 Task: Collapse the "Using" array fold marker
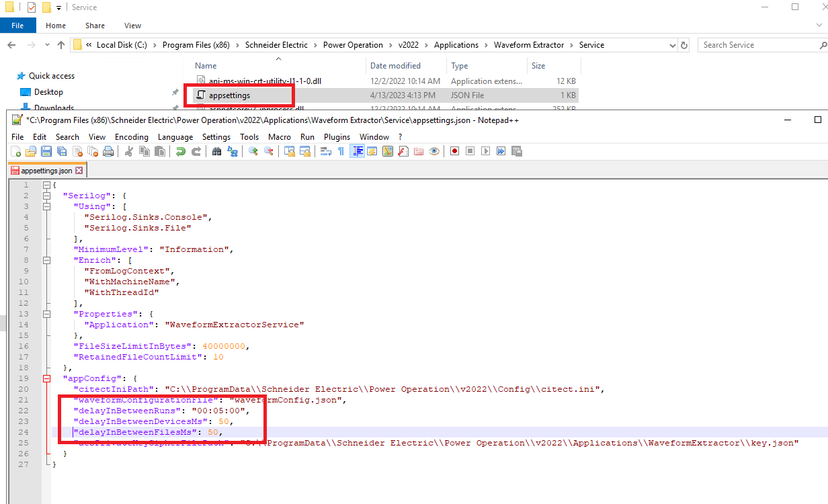(x=46, y=206)
